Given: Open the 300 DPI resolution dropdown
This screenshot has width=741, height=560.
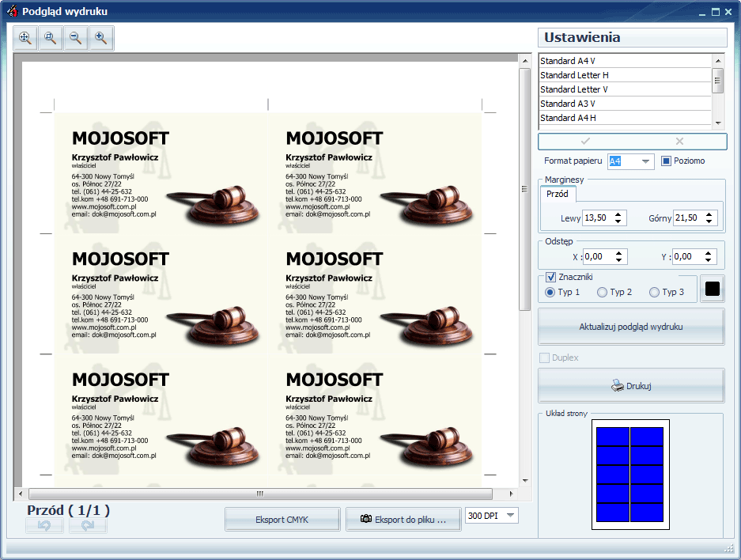Looking at the screenshot, I should (x=510, y=515).
